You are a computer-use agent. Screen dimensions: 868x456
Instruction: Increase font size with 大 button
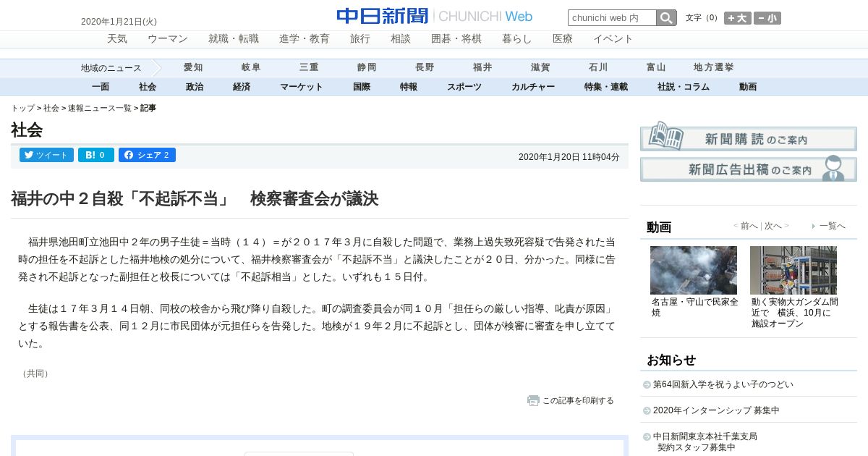pyautogui.click(x=738, y=18)
